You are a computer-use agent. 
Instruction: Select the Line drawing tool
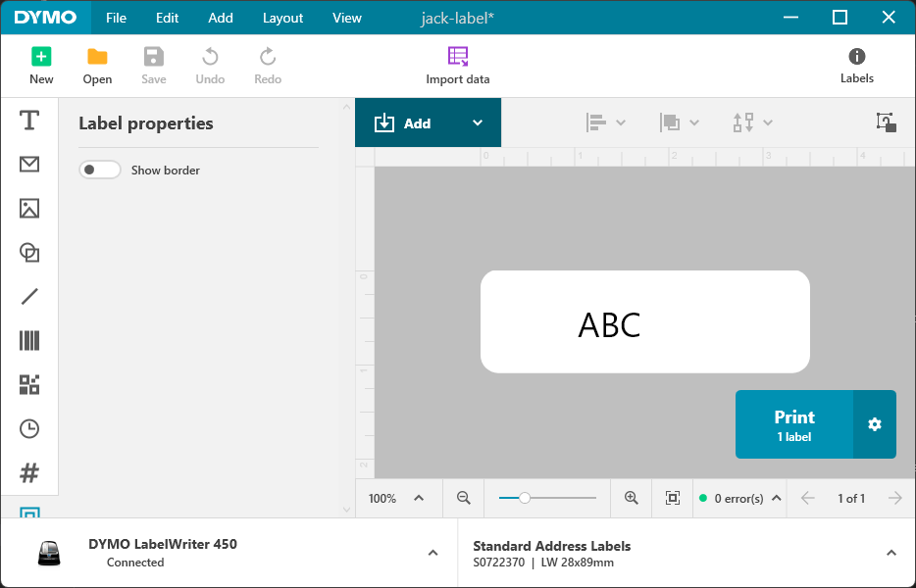(x=29, y=297)
